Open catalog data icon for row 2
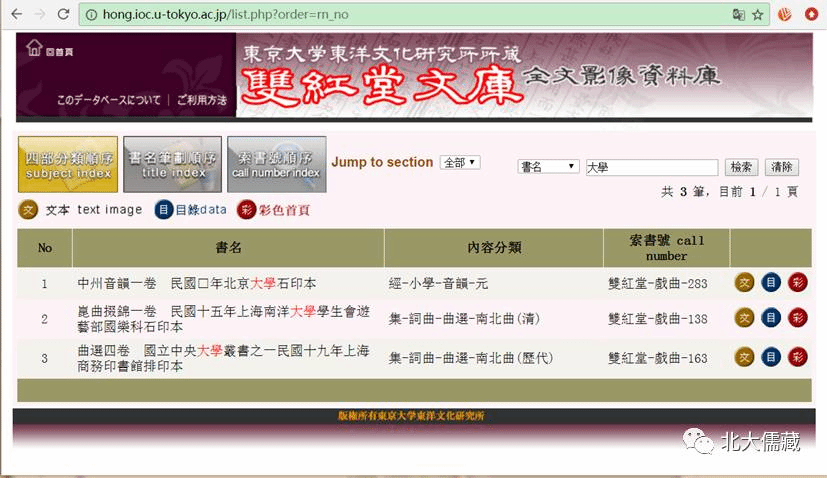 (771, 319)
